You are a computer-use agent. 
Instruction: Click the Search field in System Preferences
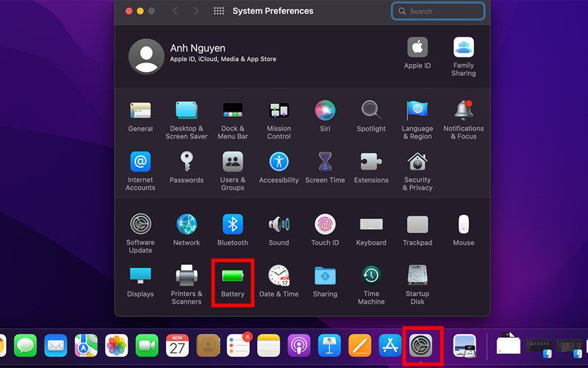[438, 11]
